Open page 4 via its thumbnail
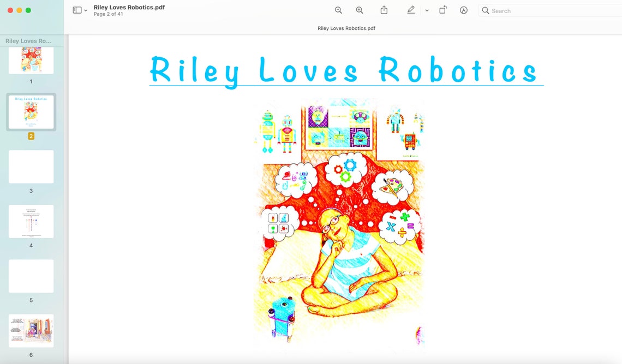This screenshot has width=622, height=364. [x=31, y=221]
